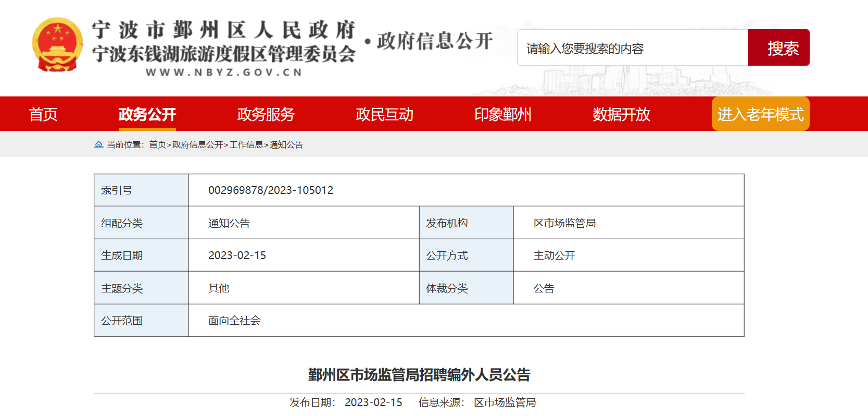
Task: Click 区市场监管局 value in the table
Action: point(564,223)
